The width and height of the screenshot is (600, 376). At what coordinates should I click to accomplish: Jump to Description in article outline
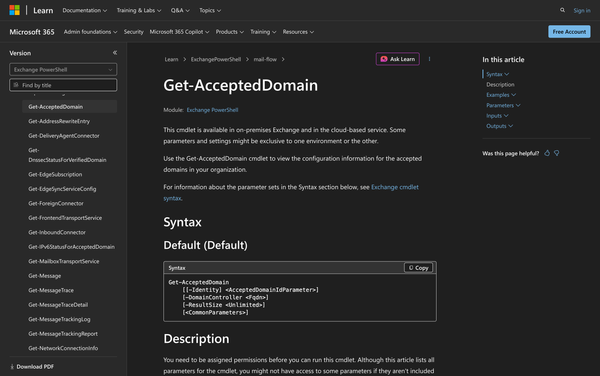pos(500,85)
